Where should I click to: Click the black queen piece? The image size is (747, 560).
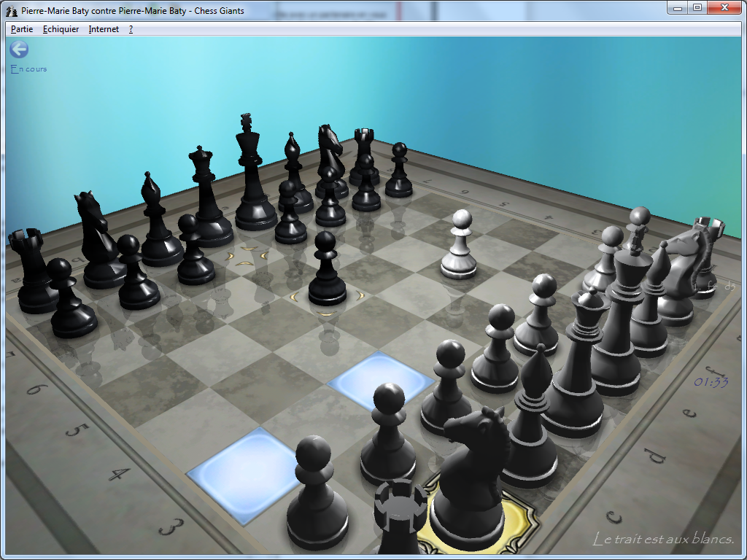[206, 197]
